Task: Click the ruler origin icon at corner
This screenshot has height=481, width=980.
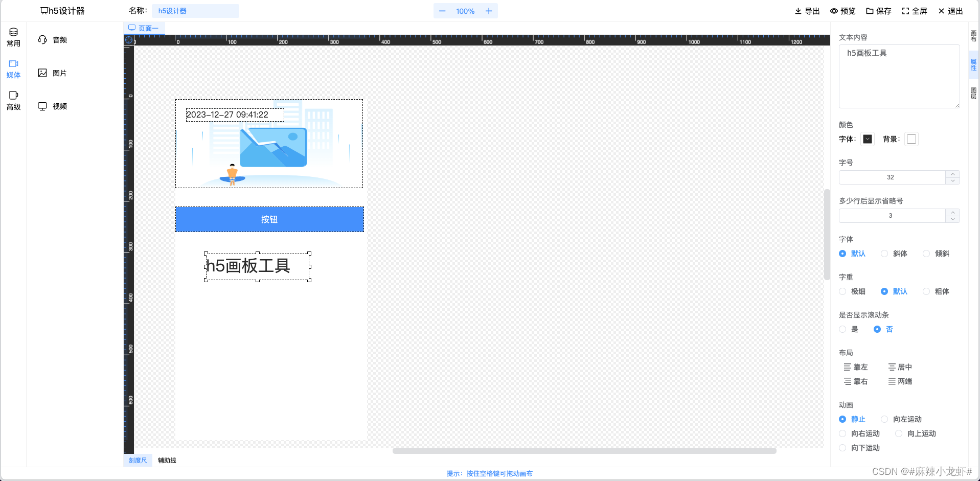Action: click(x=129, y=40)
